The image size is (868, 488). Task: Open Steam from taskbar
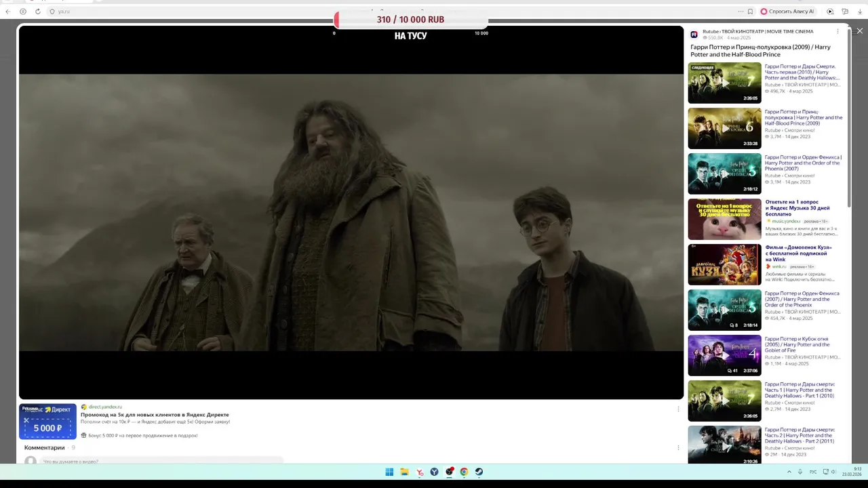click(x=479, y=472)
